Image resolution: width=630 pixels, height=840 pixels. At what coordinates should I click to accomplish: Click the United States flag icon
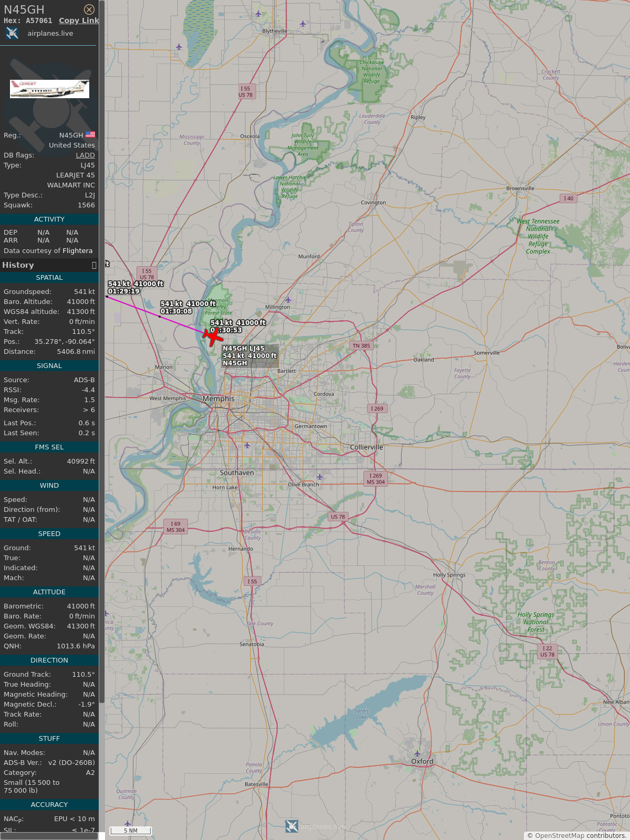pos(90,135)
